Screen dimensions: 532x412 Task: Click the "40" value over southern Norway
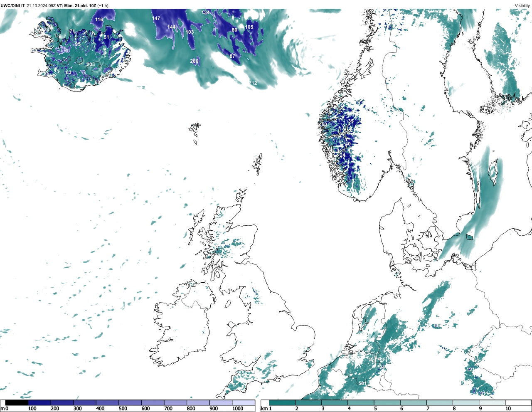coord(348,144)
